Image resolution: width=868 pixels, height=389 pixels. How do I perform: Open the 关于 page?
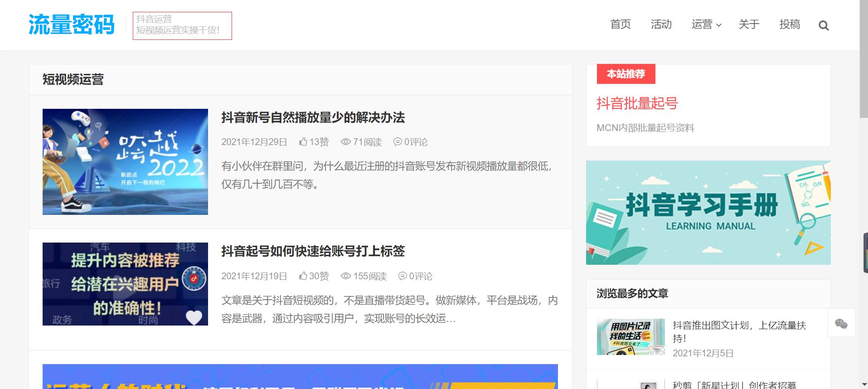click(749, 24)
